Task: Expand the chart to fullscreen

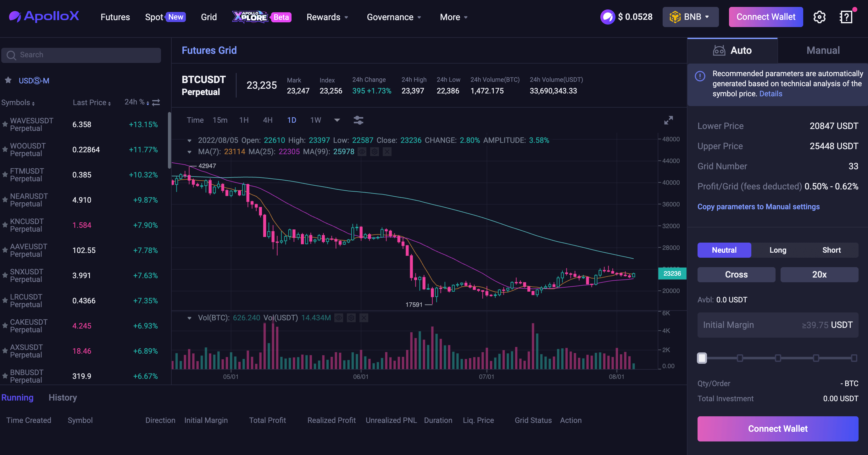Action: click(669, 120)
